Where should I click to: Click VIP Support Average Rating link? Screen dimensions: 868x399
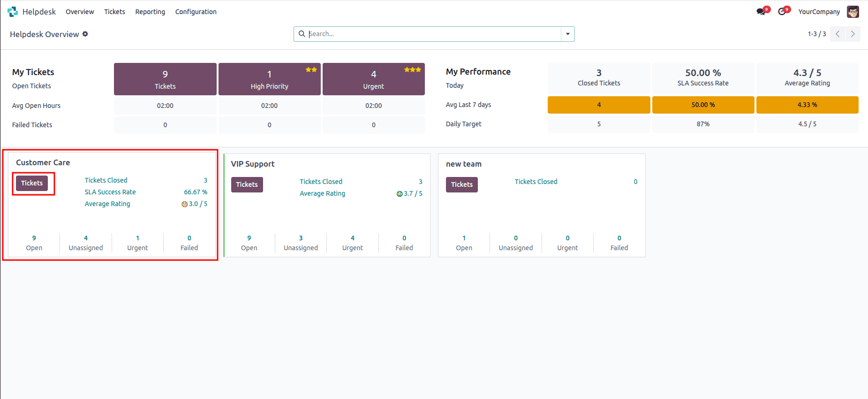[322, 193]
